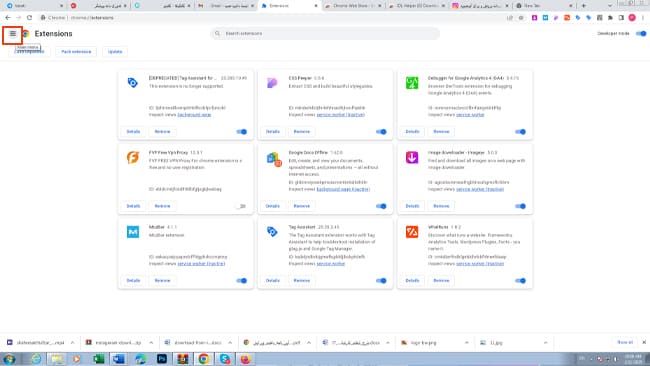Image resolution: width=650 pixels, height=366 pixels.
Task: Disable the MozBar toggle
Action: click(x=242, y=281)
